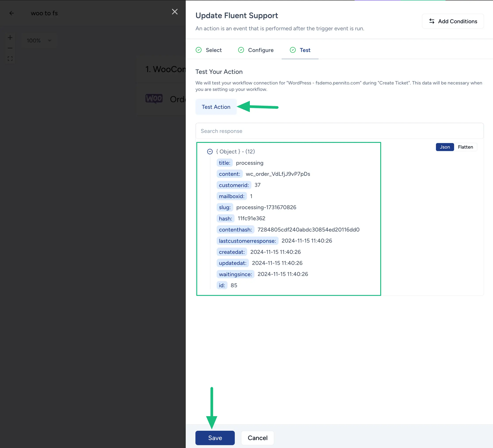Image resolution: width=493 pixels, height=448 pixels.
Task: Click the Select tab checkmark icon
Action: 199,50
